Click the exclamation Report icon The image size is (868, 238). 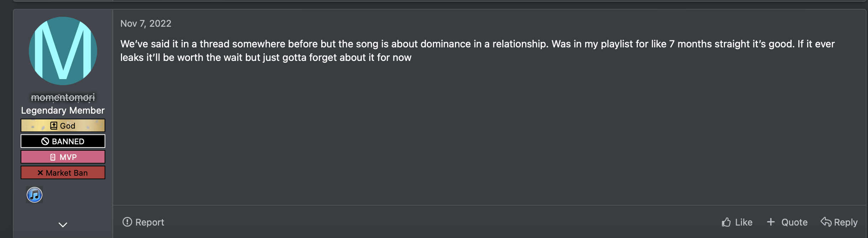pyautogui.click(x=127, y=222)
